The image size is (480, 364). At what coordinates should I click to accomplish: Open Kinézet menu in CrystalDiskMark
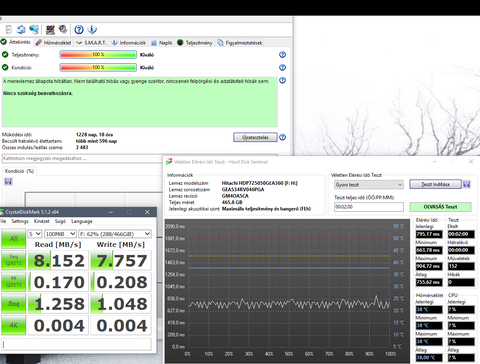42,221
